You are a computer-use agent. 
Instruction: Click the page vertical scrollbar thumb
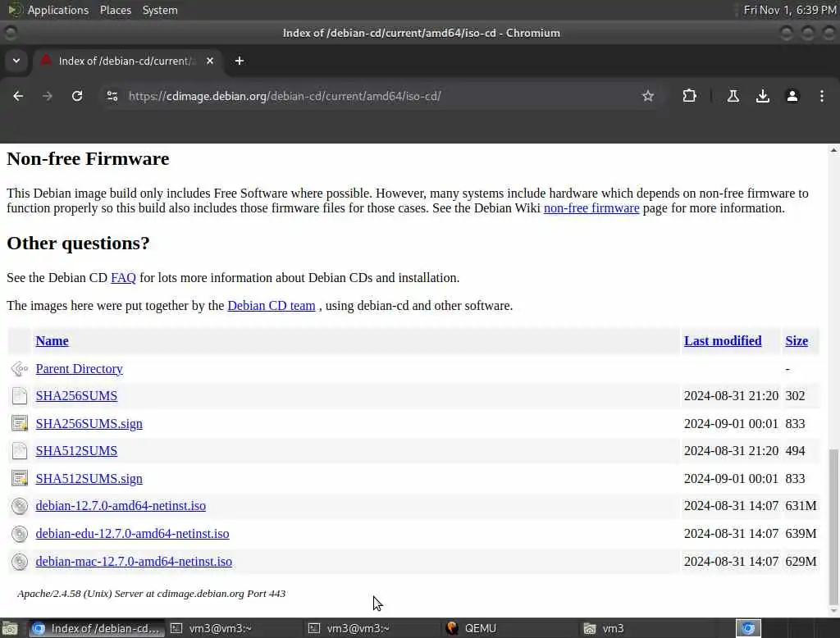click(833, 526)
